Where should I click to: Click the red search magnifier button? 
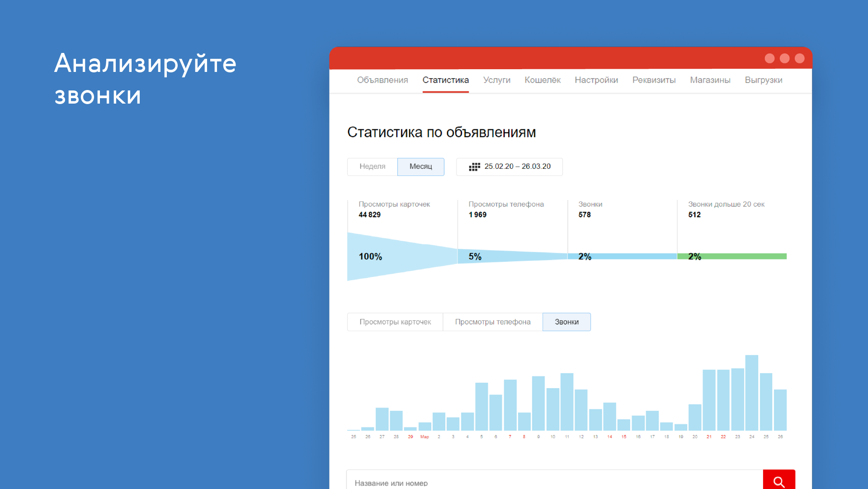click(779, 480)
